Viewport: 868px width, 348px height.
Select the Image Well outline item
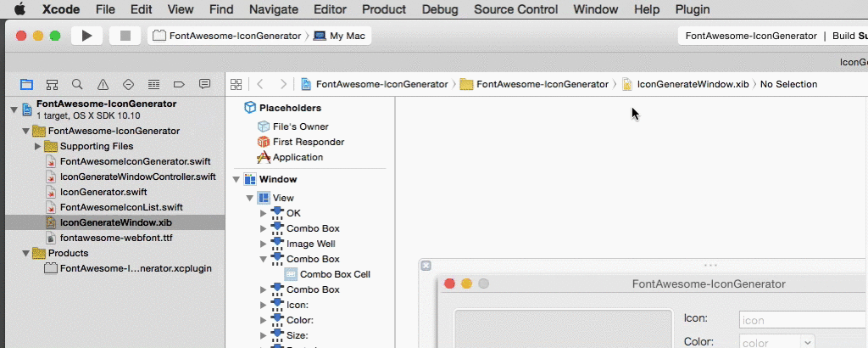click(x=303, y=244)
